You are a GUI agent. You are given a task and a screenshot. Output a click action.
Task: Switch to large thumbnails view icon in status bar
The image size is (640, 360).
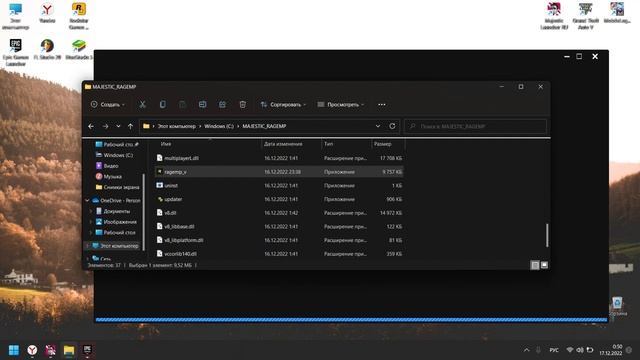click(544, 265)
